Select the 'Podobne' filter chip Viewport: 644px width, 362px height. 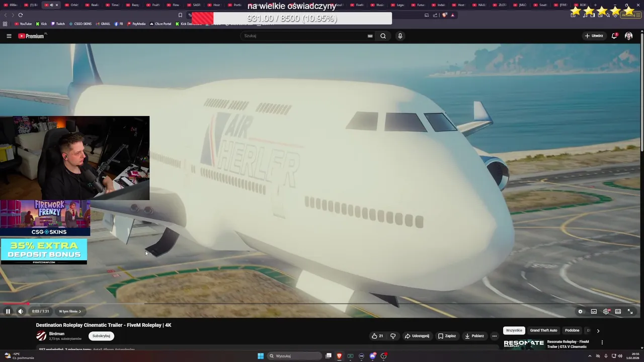(572, 330)
